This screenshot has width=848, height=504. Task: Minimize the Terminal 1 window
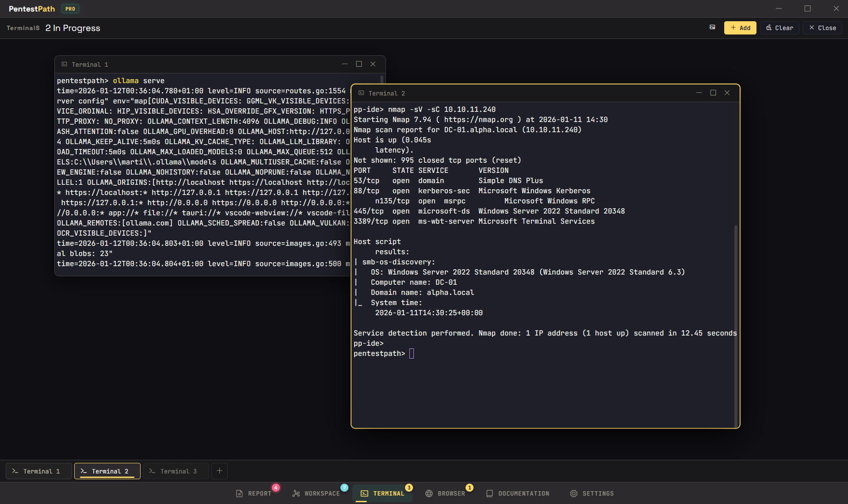(345, 64)
